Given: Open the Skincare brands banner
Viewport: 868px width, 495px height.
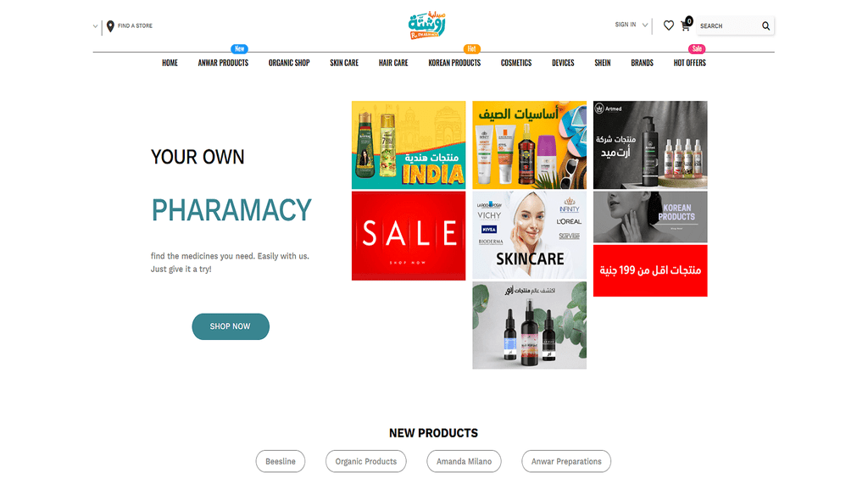Looking at the screenshot, I should pyautogui.click(x=529, y=235).
